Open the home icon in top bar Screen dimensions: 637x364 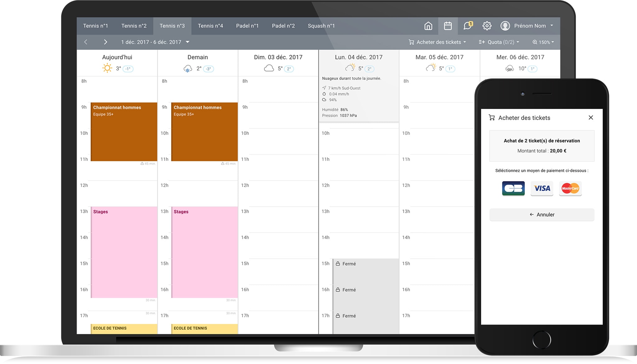(428, 26)
